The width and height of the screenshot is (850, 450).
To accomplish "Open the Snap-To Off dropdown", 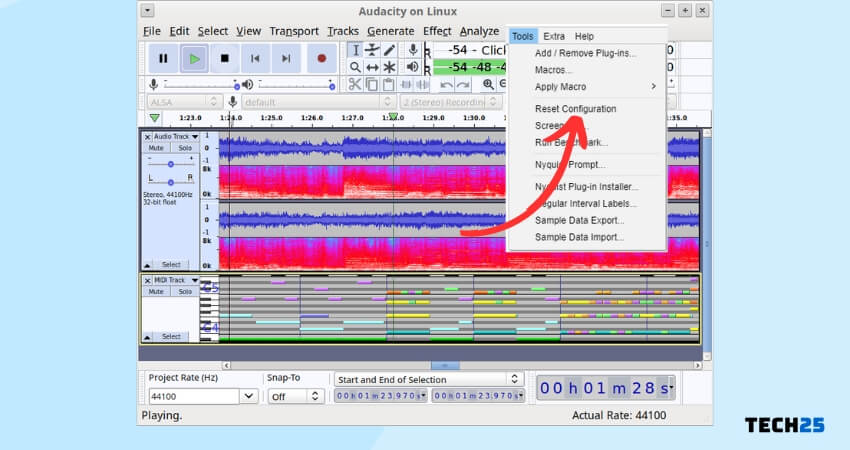I will point(296,397).
